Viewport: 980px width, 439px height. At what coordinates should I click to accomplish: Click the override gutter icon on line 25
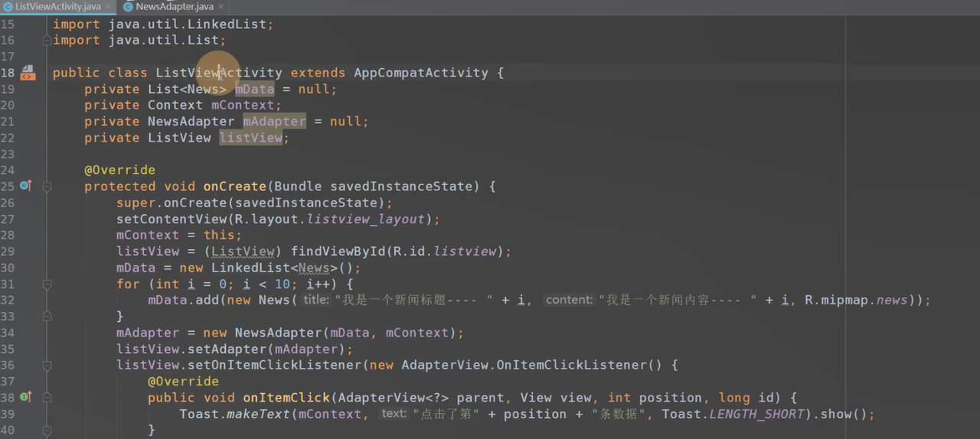25,186
